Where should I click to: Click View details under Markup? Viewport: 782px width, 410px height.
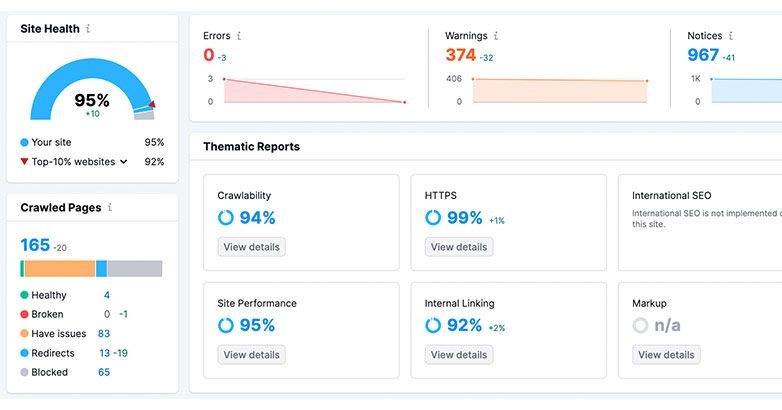[x=666, y=355]
